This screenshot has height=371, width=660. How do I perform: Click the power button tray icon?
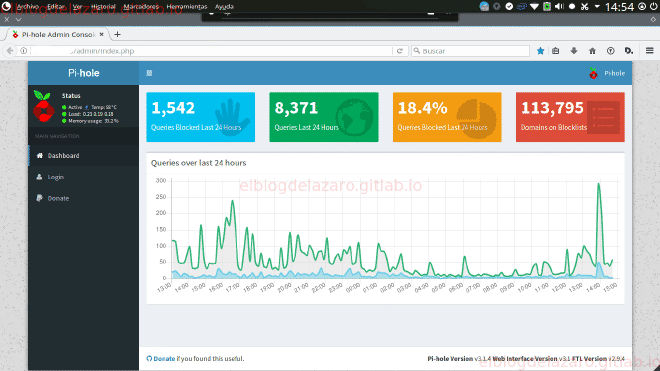(654, 6)
